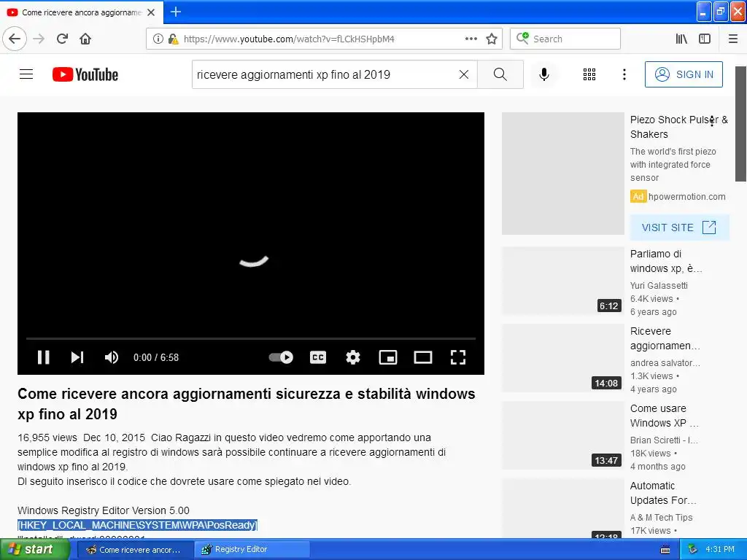
Task: Click the VISIT SITE button
Action: point(680,227)
